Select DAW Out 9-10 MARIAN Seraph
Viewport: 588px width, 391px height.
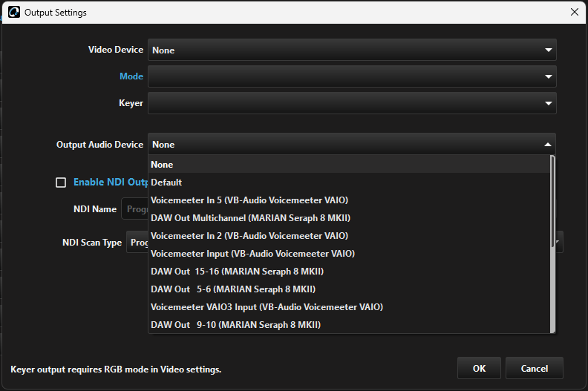(x=349, y=325)
